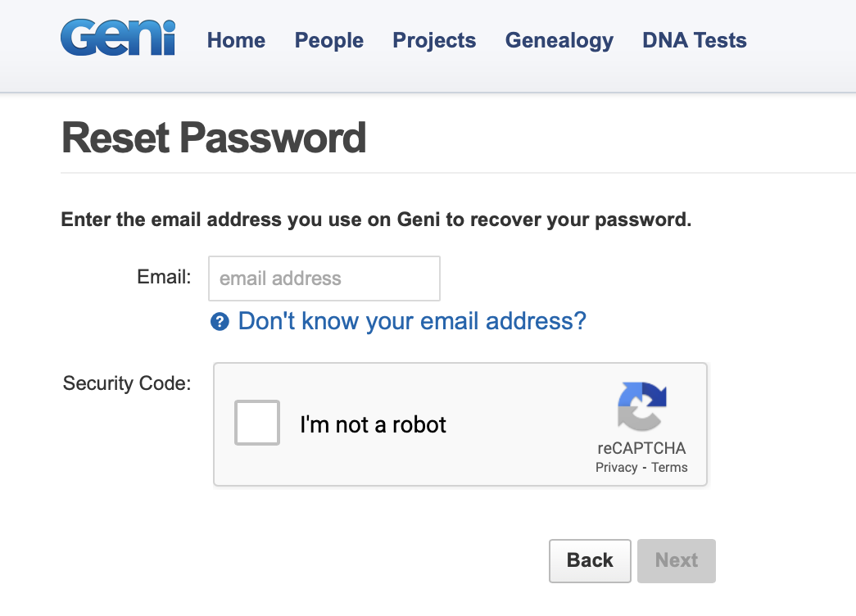
Task: Open the reCAPTCHA Terms link
Action: 670,467
